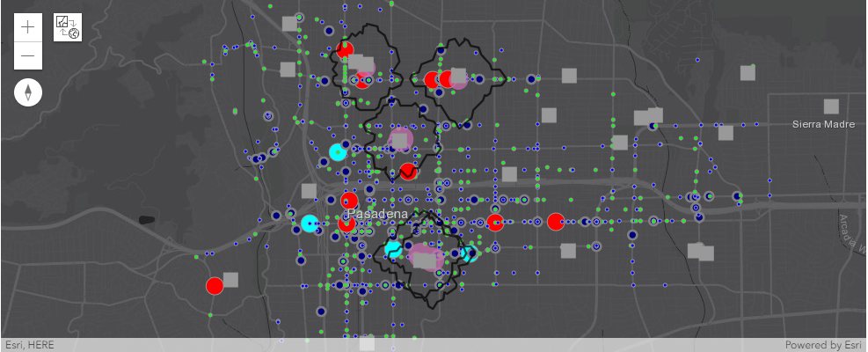The image size is (868, 352).
Task: Click the cyan circle marker west of Pasadena label
Action: point(309,224)
